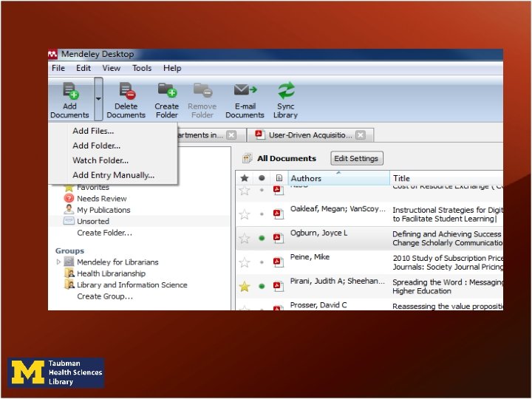Open the Help menu

[x=172, y=68]
